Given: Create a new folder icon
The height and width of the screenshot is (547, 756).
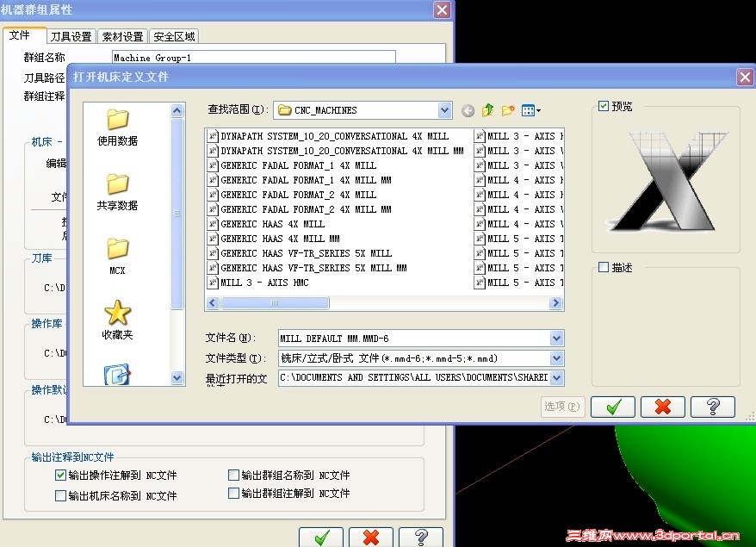Looking at the screenshot, I should tap(508, 110).
